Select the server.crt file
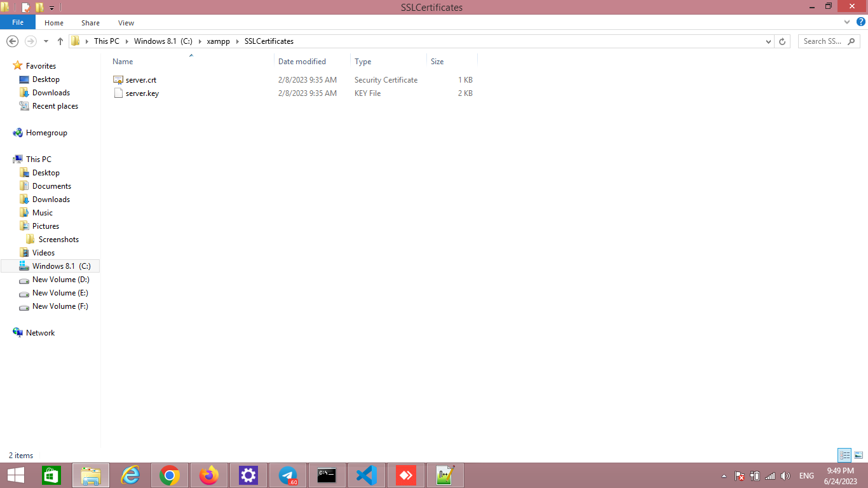This screenshot has width=868, height=488. tap(141, 80)
